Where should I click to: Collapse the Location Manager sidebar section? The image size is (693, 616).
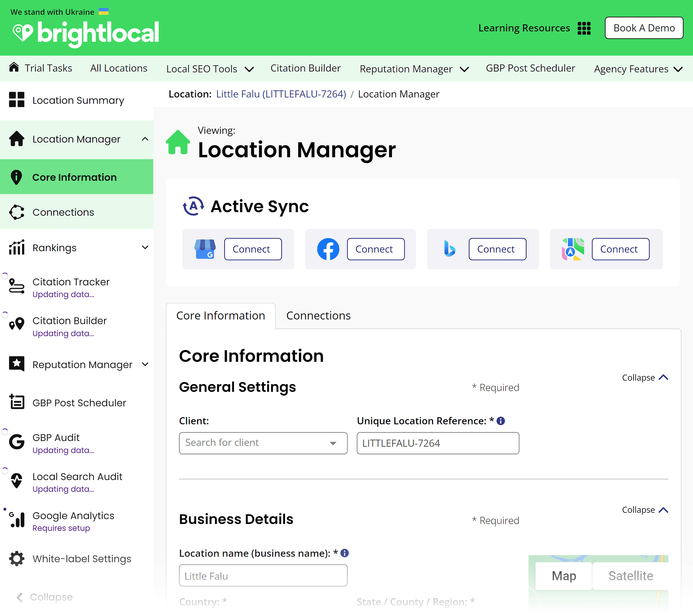tap(145, 139)
